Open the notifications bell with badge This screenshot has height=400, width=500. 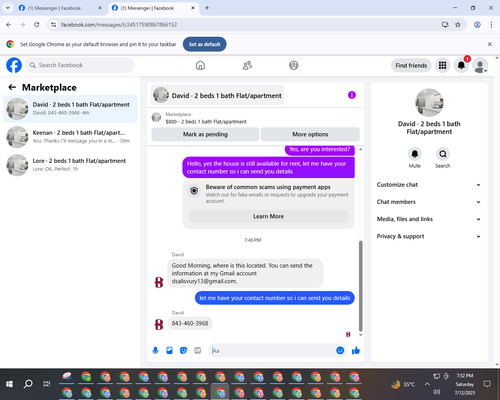461,65
